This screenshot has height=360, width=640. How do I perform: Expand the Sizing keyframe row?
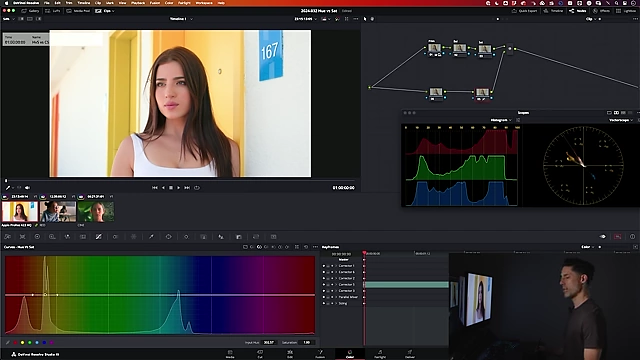pyautogui.click(x=336, y=303)
